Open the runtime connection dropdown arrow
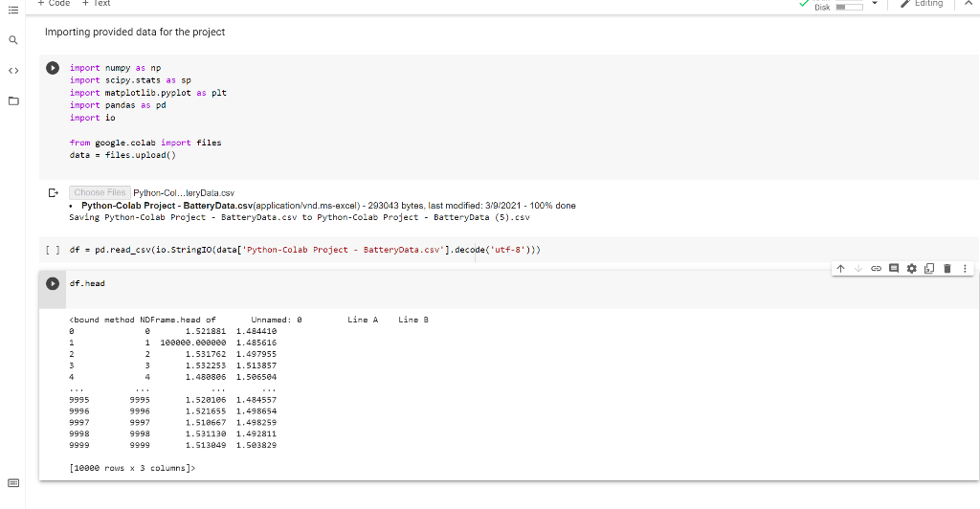Viewport: 980px width, 509px height. point(875,4)
